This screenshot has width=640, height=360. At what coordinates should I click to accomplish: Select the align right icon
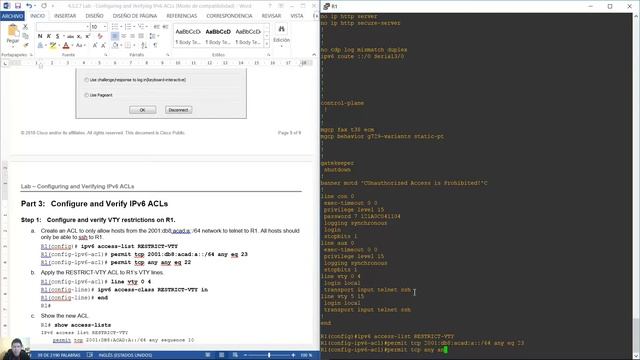pos(132,36)
